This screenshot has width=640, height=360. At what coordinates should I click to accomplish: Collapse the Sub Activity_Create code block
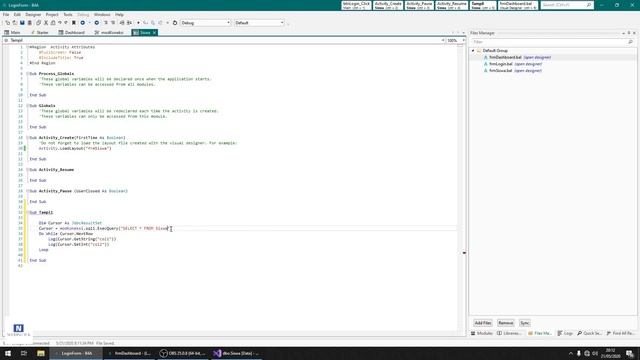27,138
